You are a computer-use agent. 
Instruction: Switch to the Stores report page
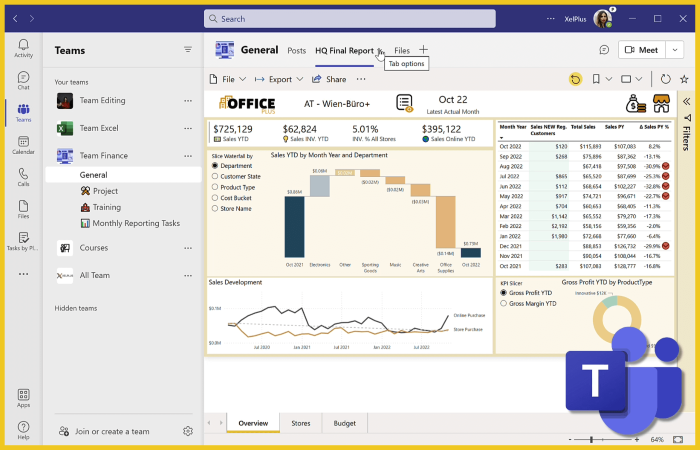300,423
